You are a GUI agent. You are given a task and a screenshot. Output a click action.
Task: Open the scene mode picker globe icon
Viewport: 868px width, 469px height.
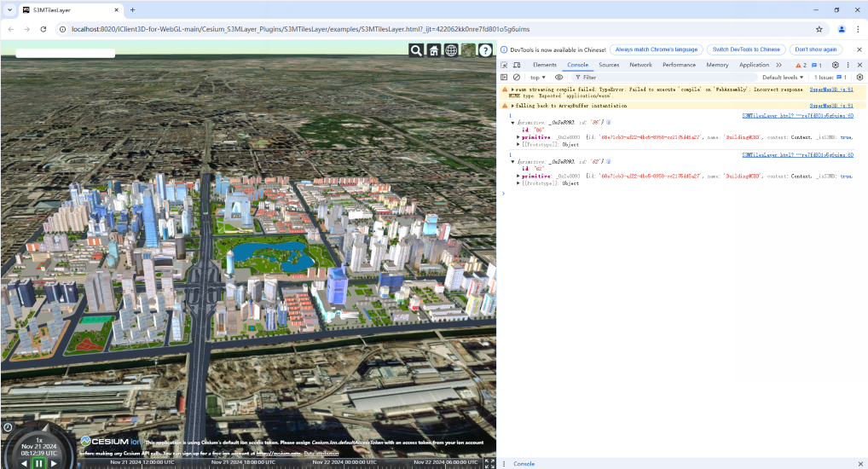point(451,50)
